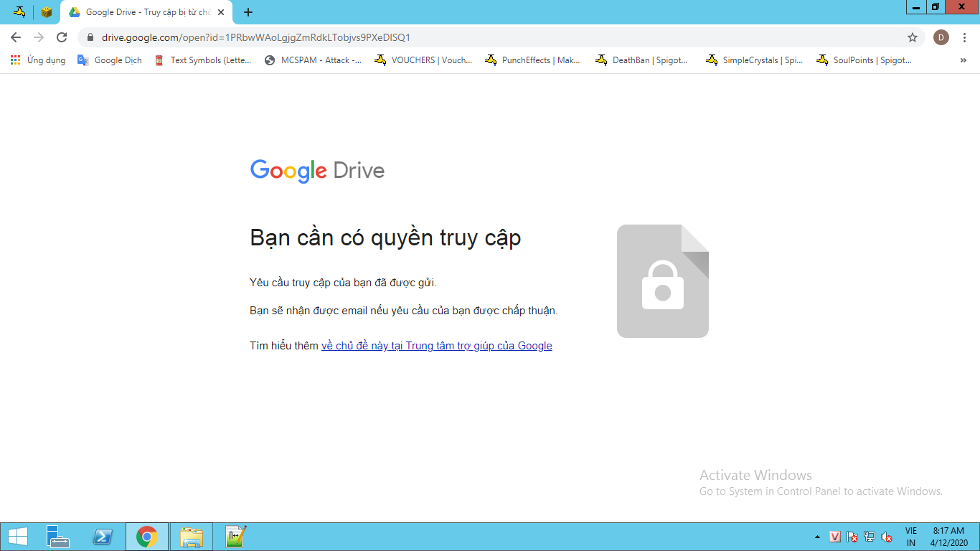Image resolution: width=980 pixels, height=551 pixels.
Task: Show hidden system tray icons
Action: pyautogui.click(x=817, y=537)
